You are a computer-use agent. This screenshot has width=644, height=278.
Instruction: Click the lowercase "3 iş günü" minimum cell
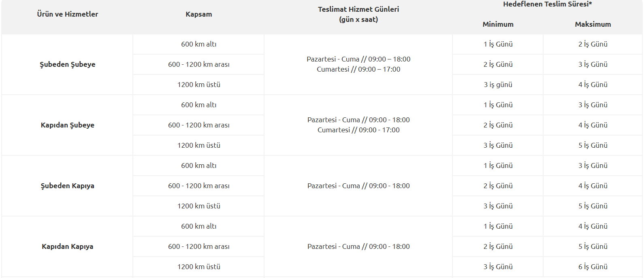[498, 85]
